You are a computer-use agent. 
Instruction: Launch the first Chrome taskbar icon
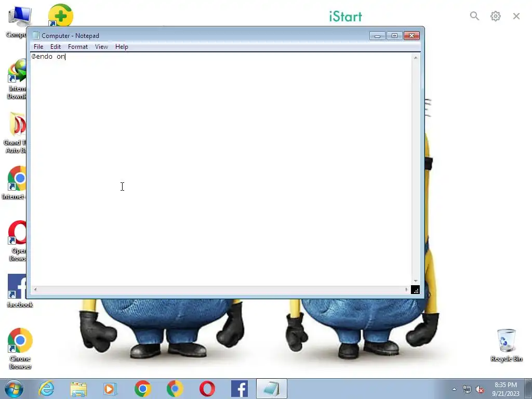[142, 389]
